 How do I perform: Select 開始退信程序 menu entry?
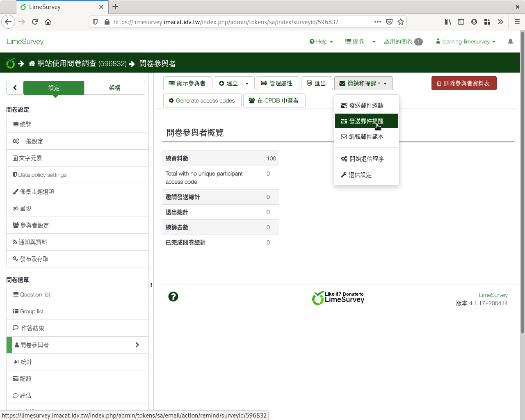point(367,159)
